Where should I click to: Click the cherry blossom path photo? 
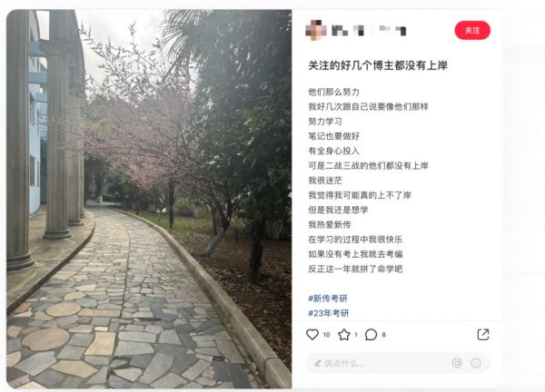149,199
